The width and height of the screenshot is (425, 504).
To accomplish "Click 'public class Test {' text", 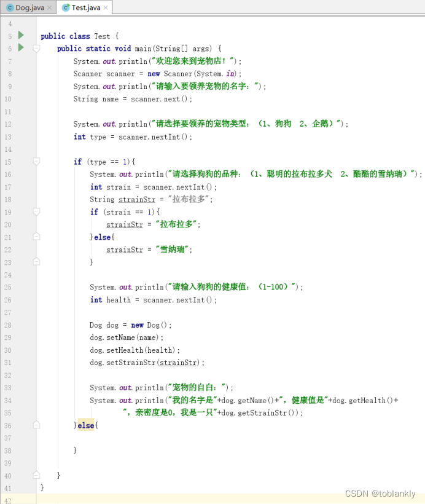I will (80, 36).
